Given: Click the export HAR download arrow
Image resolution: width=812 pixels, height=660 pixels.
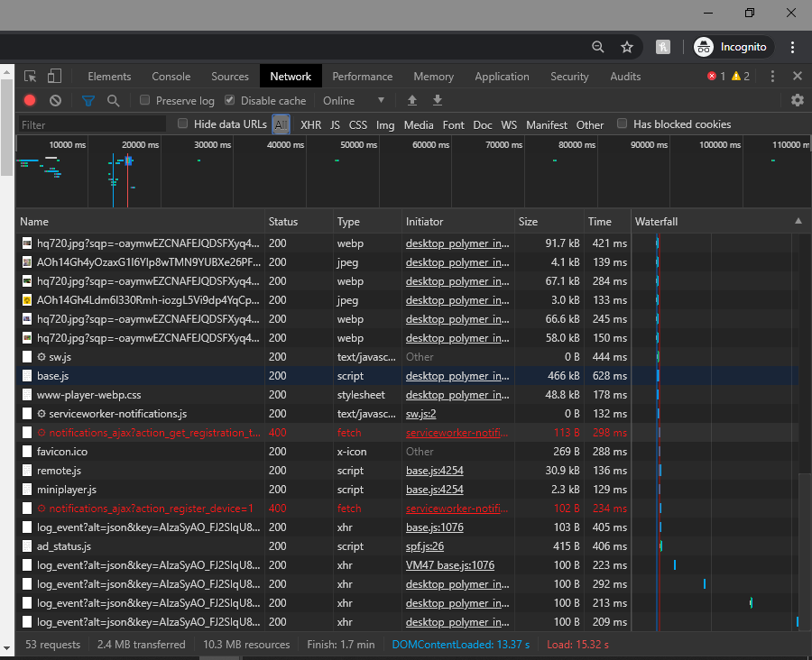Looking at the screenshot, I should pos(438,100).
